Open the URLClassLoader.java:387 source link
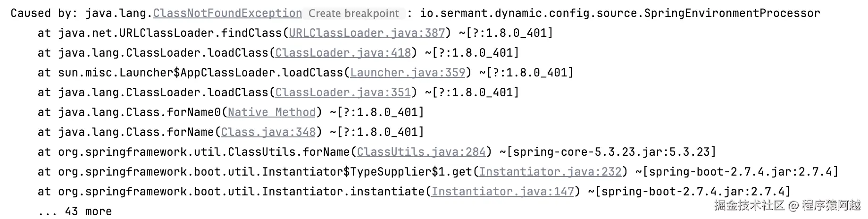868x219 pixels. (367, 33)
